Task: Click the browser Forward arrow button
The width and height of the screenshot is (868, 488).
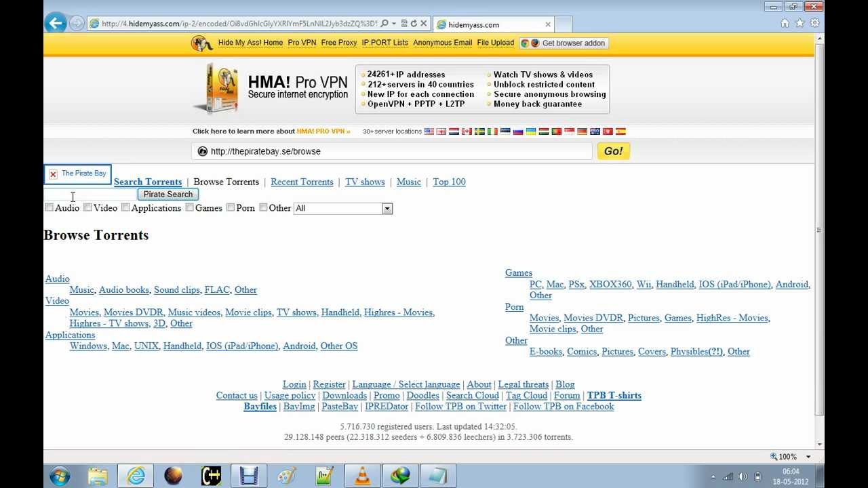Action: [77, 23]
